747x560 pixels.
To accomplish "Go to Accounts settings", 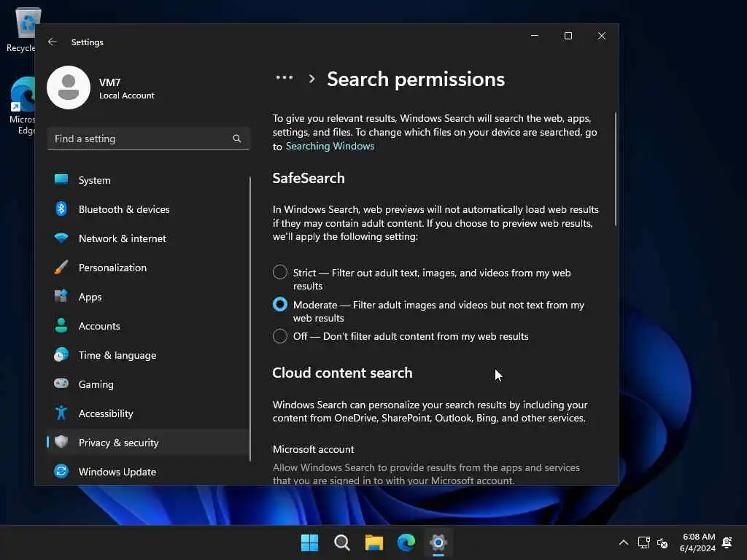I will pos(148,326).
